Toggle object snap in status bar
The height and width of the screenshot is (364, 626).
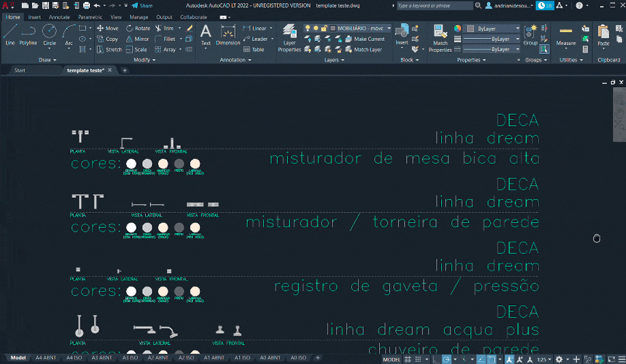point(492,359)
